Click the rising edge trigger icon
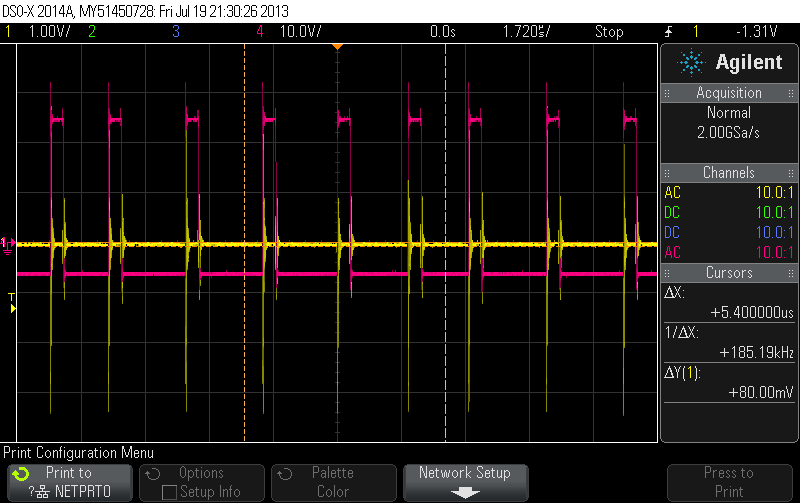 (668, 32)
